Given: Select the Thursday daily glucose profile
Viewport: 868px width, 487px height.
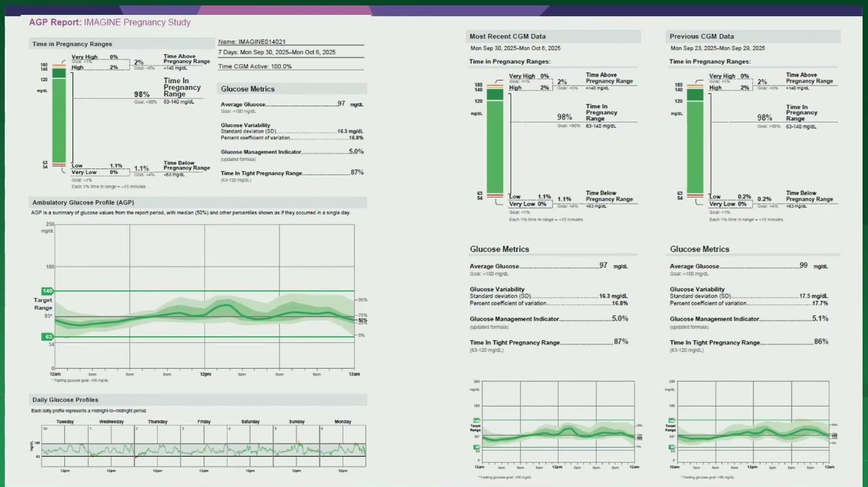Looking at the screenshot, I should click(x=158, y=446).
